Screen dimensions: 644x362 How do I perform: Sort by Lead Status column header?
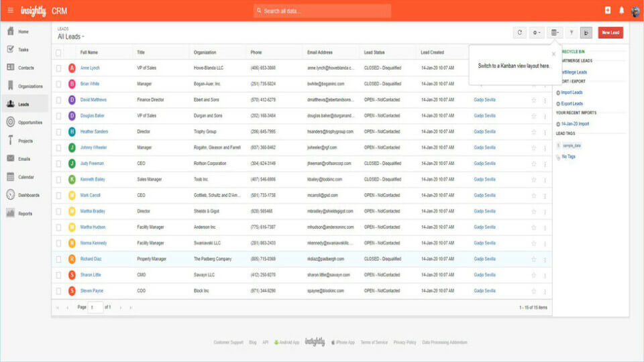(x=374, y=52)
